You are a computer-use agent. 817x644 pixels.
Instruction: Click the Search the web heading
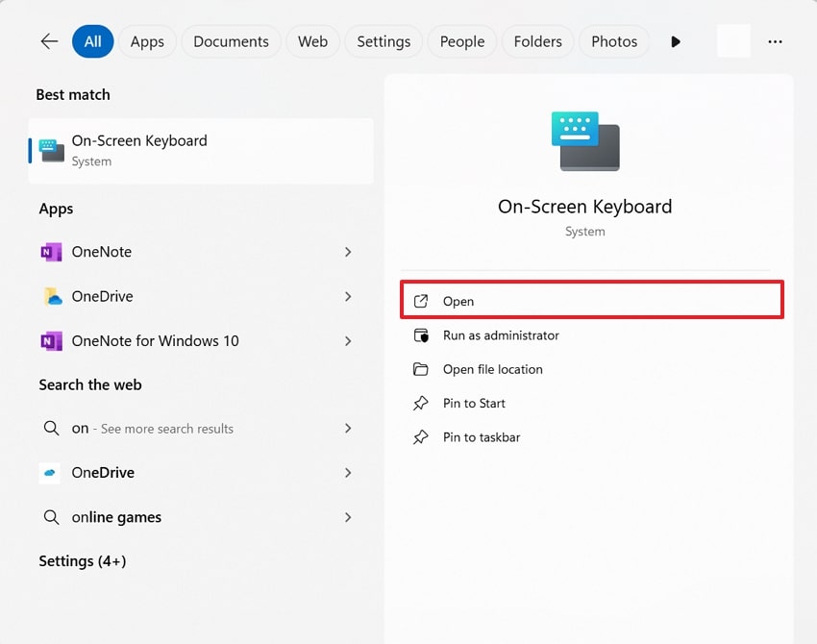[x=90, y=385]
